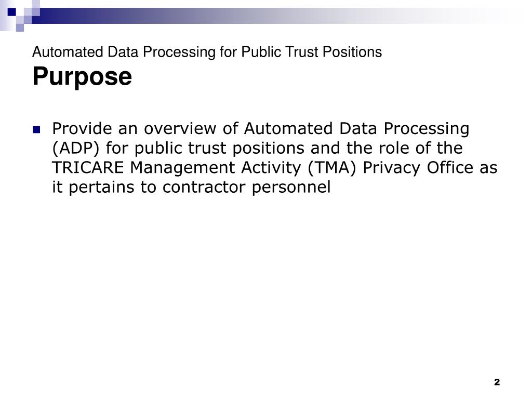Click the light purple square below the header bar

(20, 28)
